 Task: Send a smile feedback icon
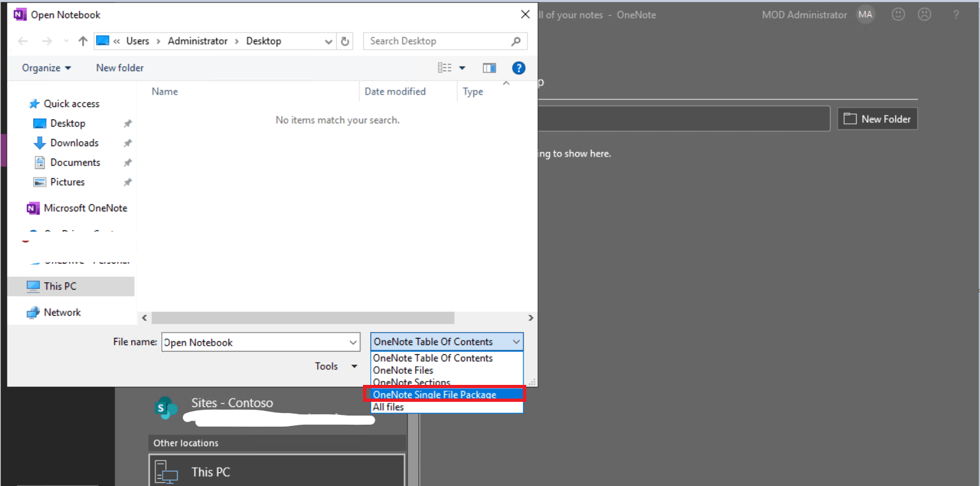[898, 14]
